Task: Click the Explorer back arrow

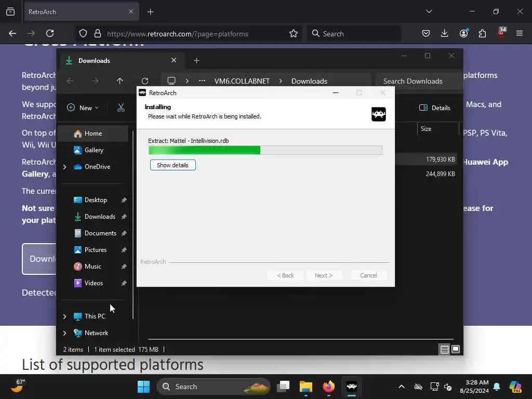Action: coord(70,81)
